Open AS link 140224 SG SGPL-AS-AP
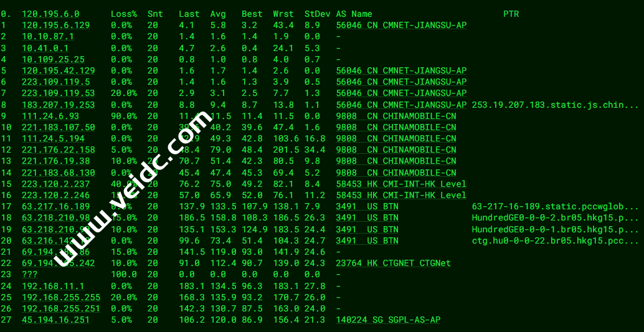644x332 pixels. [x=388, y=320]
